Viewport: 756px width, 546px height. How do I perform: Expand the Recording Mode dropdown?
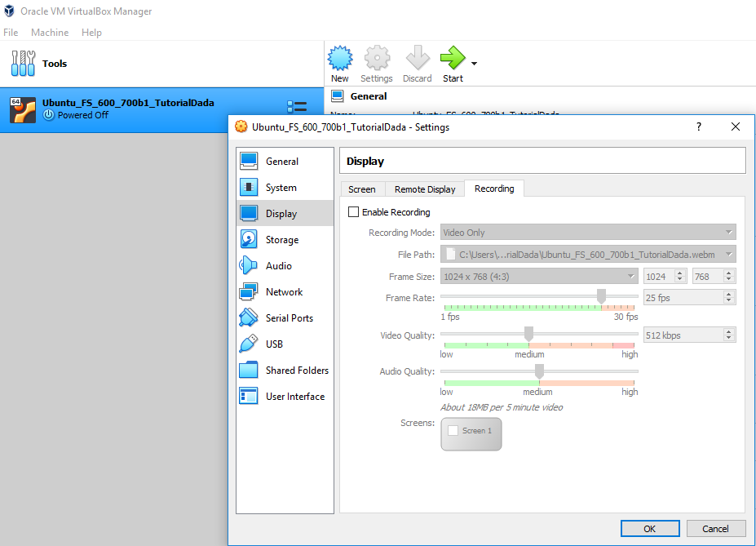(x=587, y=233)
